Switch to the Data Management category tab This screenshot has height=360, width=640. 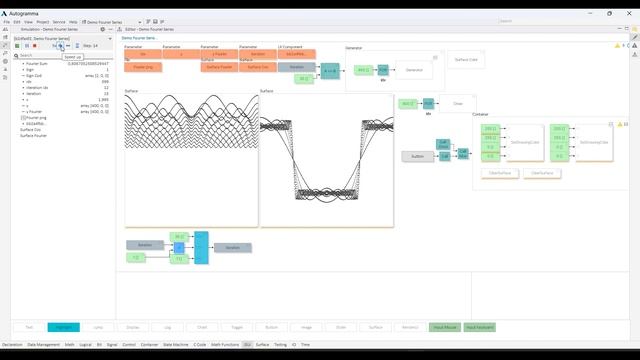pyautogui.click(x=44, y=345)
